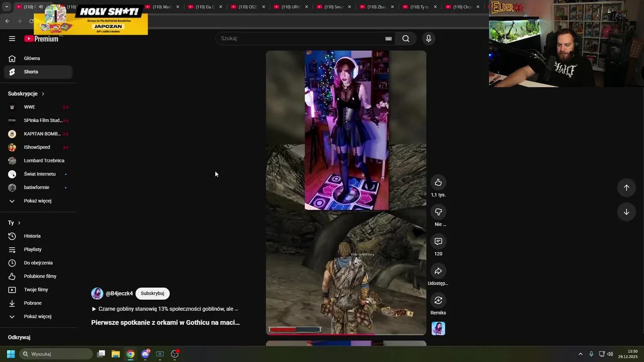This screenshot has height=362, width=644.
Task: Open Pobrane in the sidebar
Action: [38, 303]
